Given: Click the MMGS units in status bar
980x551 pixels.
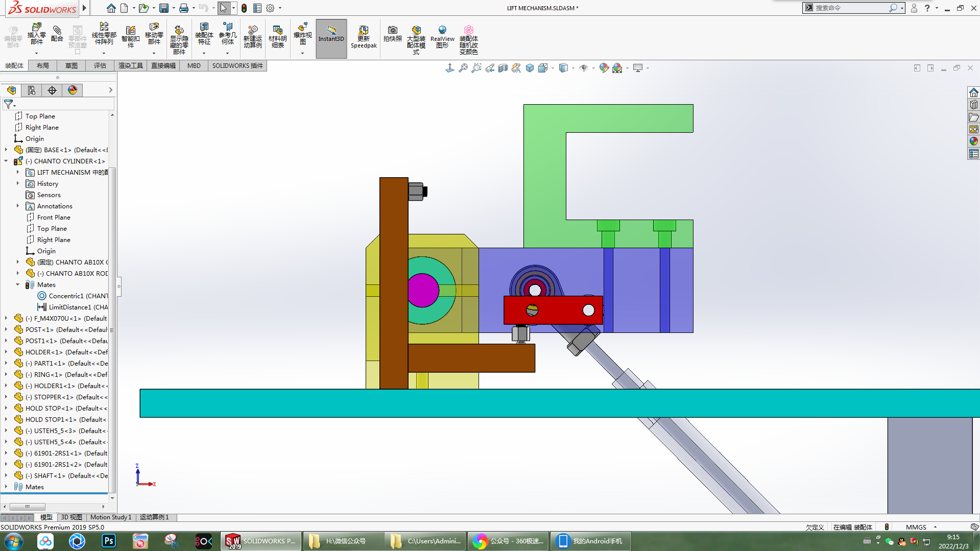Looking at the screenshot, I should 916,527.
